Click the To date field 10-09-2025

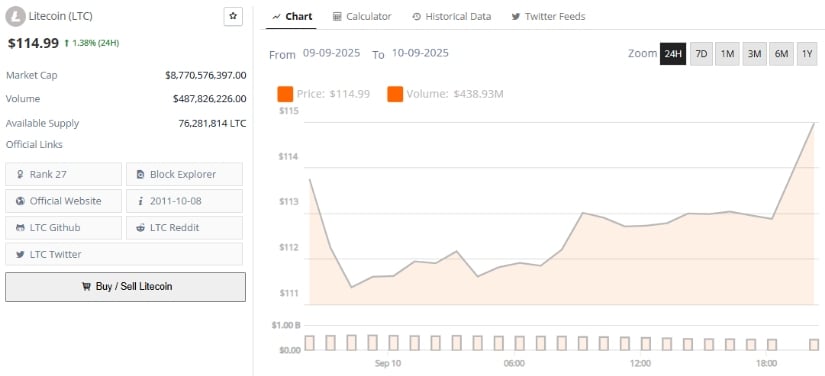420,53
